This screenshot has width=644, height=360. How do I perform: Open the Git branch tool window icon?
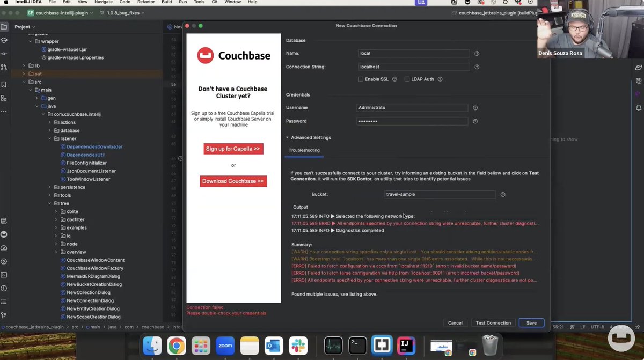(x=4, y=315)
